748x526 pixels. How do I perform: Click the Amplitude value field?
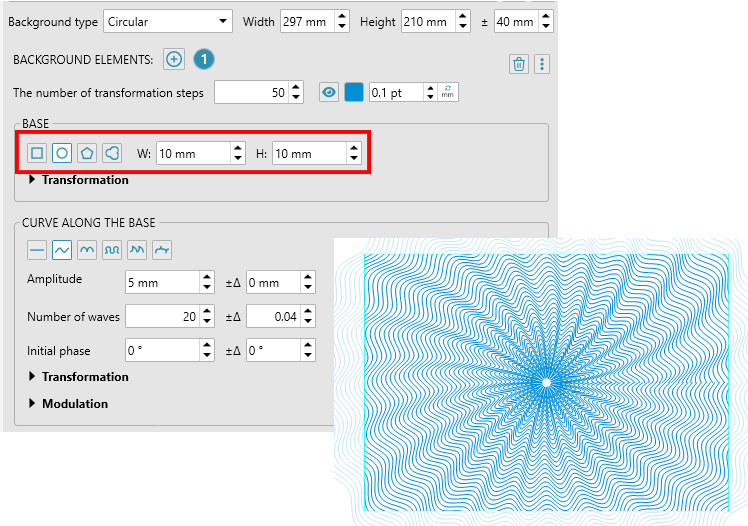click(x=162, y=283)
